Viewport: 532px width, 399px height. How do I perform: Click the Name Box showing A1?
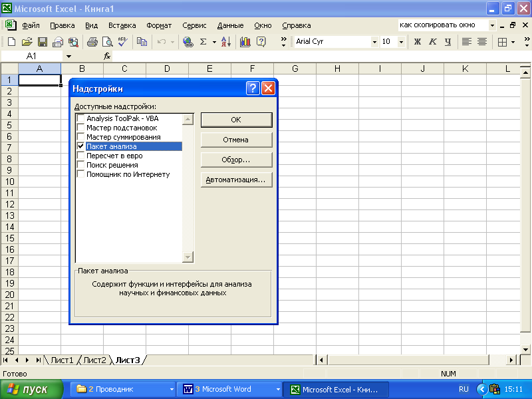tap(33, 57)
